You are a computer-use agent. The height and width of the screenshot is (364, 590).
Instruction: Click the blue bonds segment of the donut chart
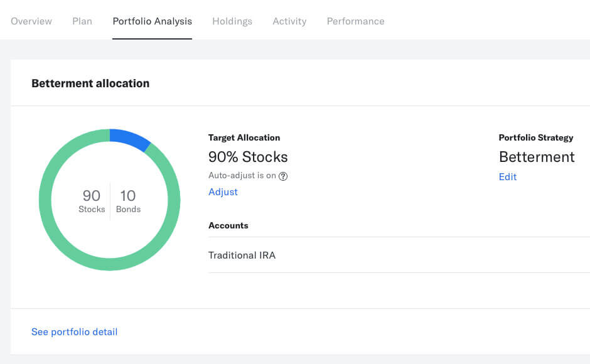[130, 139]
